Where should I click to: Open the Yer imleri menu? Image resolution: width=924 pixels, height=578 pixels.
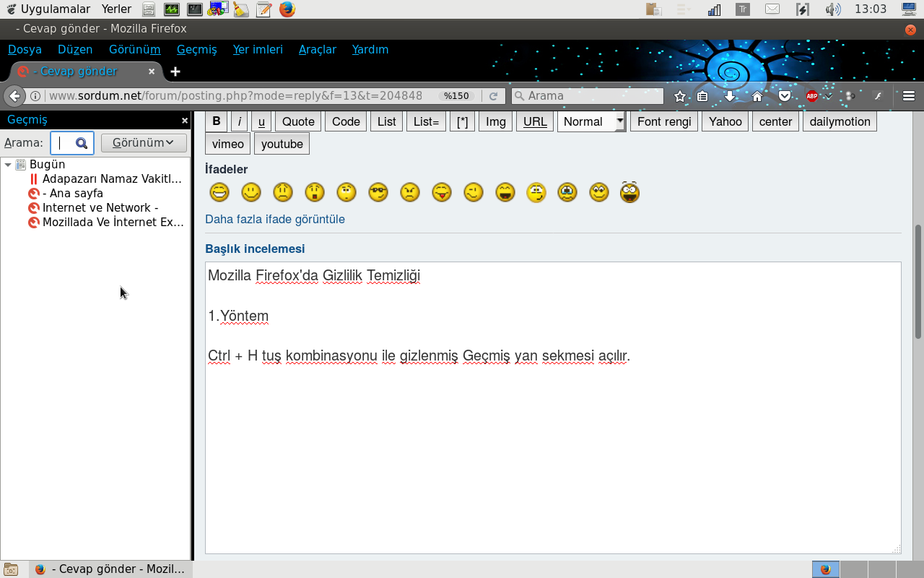point(258,49)
